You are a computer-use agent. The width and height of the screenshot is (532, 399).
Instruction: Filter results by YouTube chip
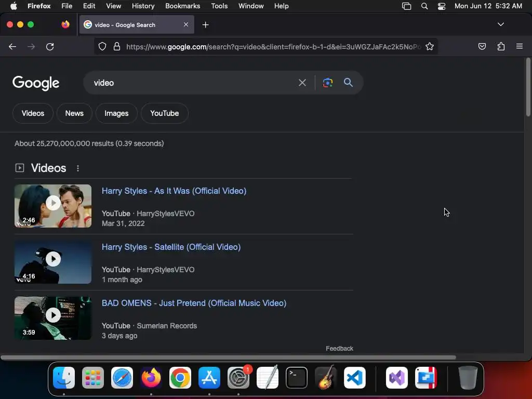(x=165, y=113)
